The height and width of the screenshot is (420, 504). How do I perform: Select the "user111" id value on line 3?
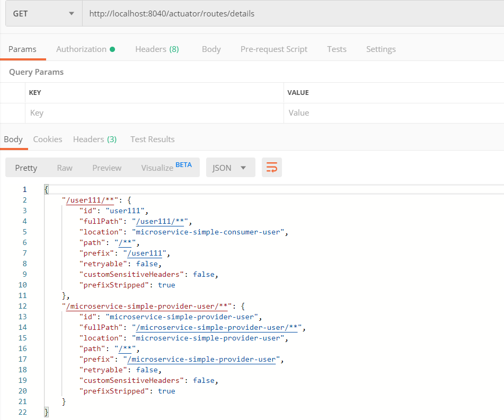pyautogui.click(x=125, y=211)
